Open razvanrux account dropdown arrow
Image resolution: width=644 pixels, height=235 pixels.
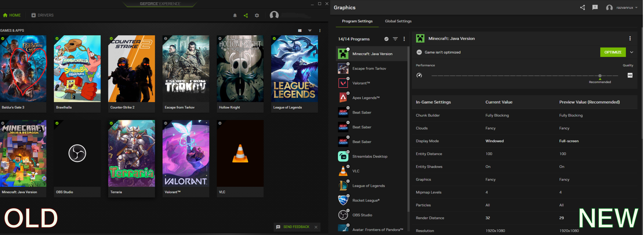pos(636,8)
